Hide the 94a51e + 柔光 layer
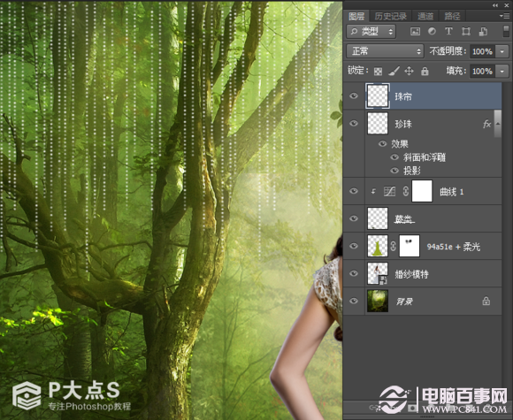513x420 pixels. pos(354,246)
